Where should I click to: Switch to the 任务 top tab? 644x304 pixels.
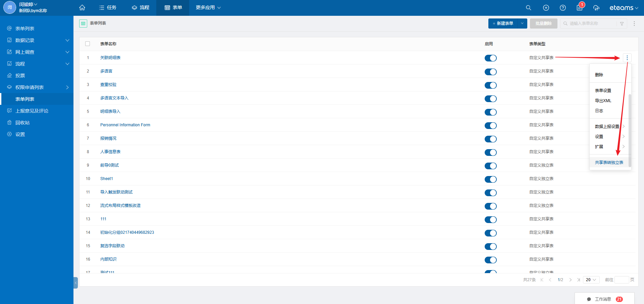[x=108, y=7]
